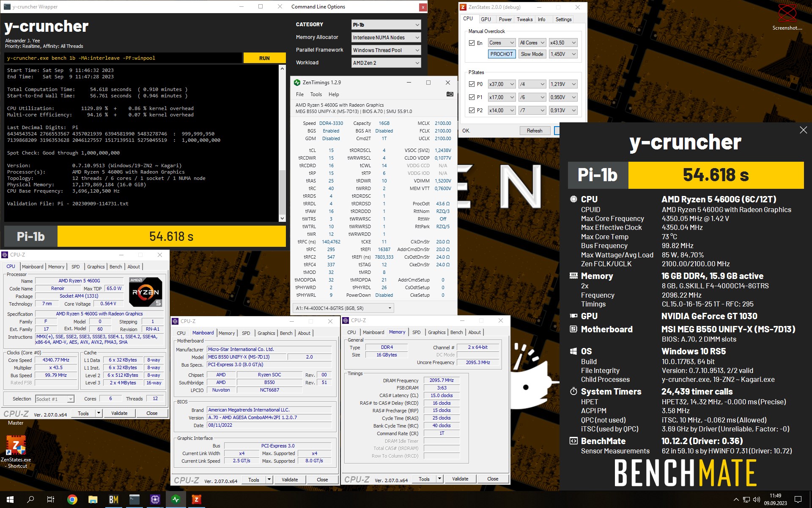This screenshot has width=812, height=508.
Task: Open the Parallel Framework dropdown
Action: pyautogui.click(x=386, y=50)
